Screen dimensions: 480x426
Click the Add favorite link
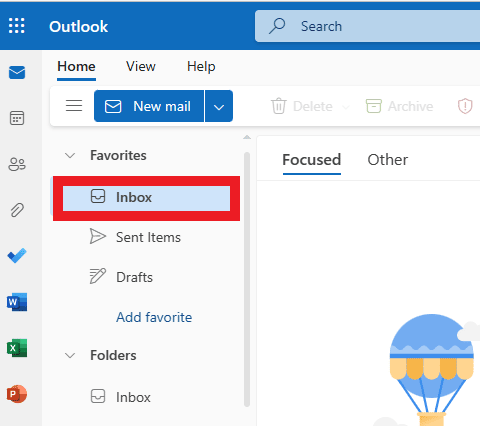tap(154, 317)
